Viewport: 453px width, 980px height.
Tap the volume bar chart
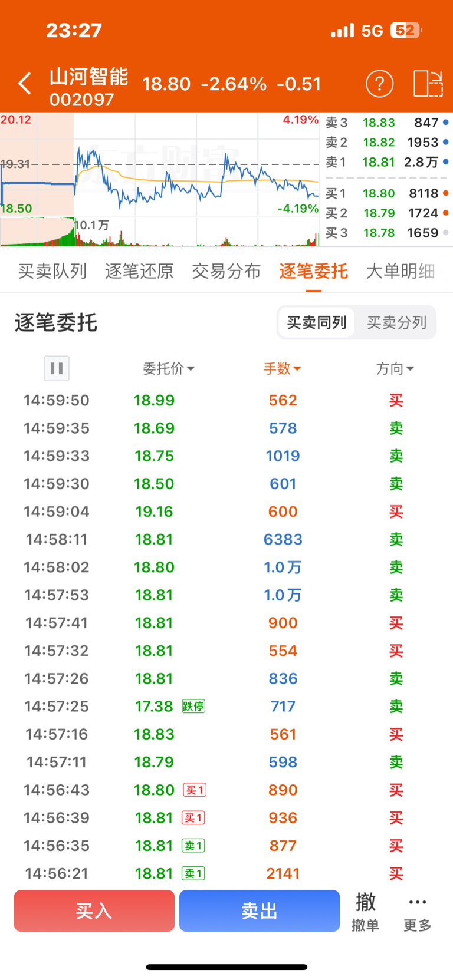160,232
